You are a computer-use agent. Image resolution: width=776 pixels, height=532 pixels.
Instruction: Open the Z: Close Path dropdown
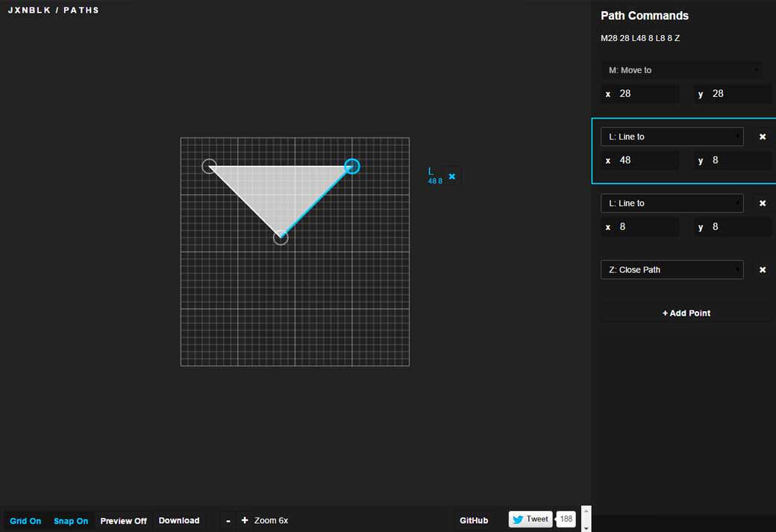point(672,269)
